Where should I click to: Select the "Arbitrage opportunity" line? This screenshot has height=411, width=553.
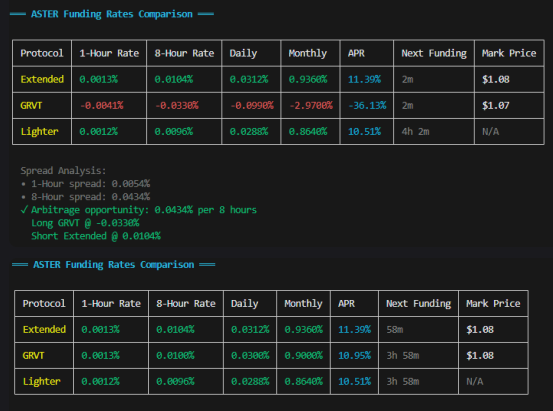[139, 210]
